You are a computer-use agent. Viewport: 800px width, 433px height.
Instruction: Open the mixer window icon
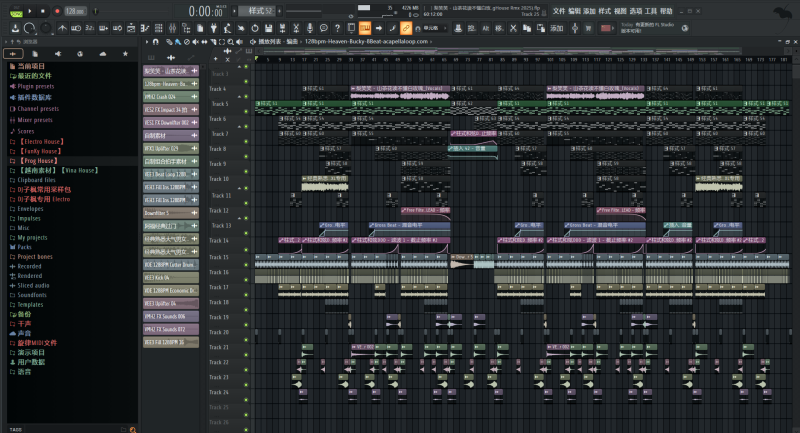tap(172, 29)
